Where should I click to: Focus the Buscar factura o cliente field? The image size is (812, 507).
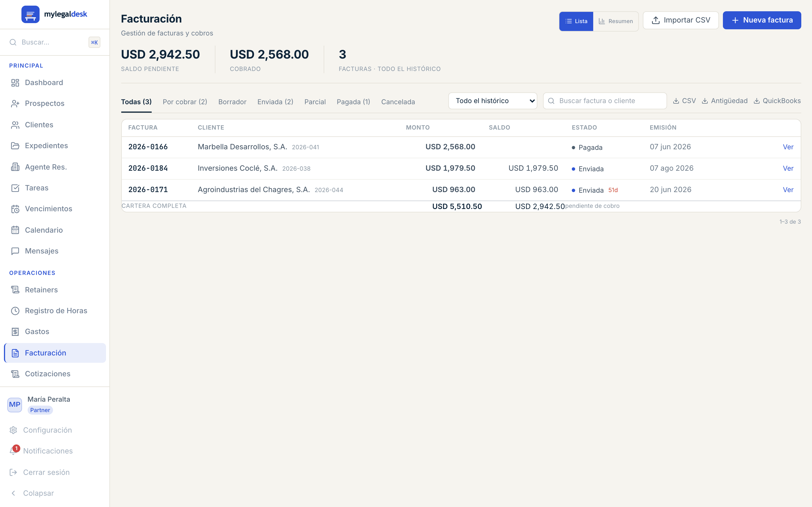click(x=605, y=101)
